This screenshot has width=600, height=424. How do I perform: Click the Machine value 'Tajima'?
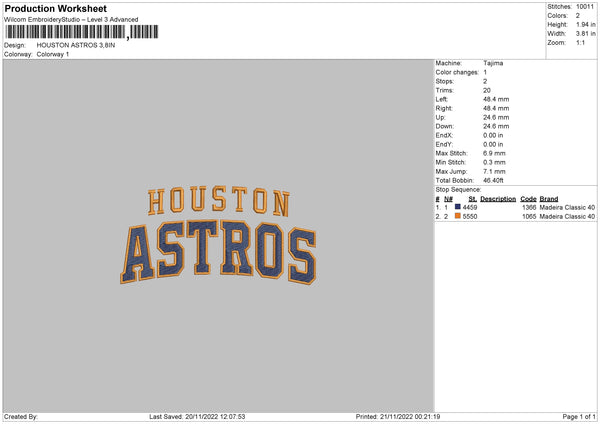pyautogui.click(x=493, y=63)
